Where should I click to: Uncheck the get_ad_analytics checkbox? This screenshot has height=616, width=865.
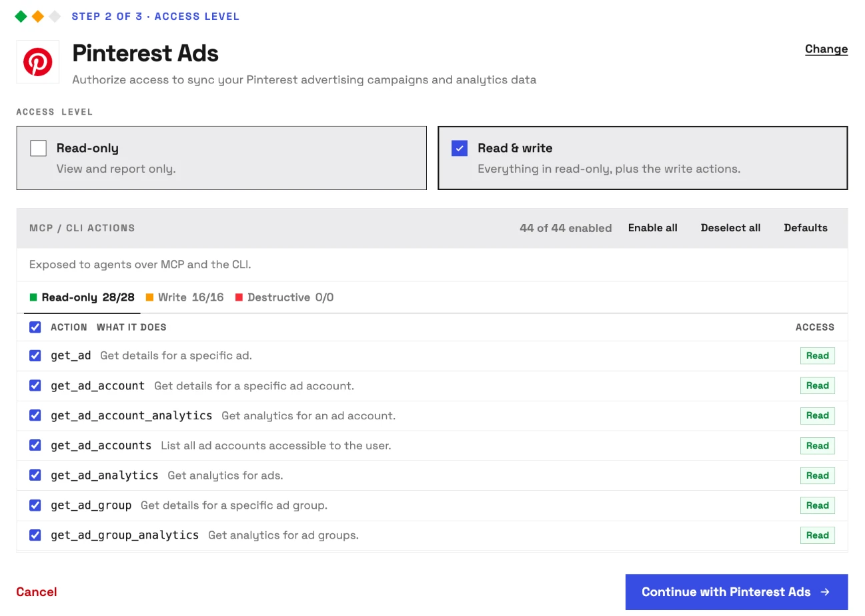pyautogui.click(x=35, y=475)
